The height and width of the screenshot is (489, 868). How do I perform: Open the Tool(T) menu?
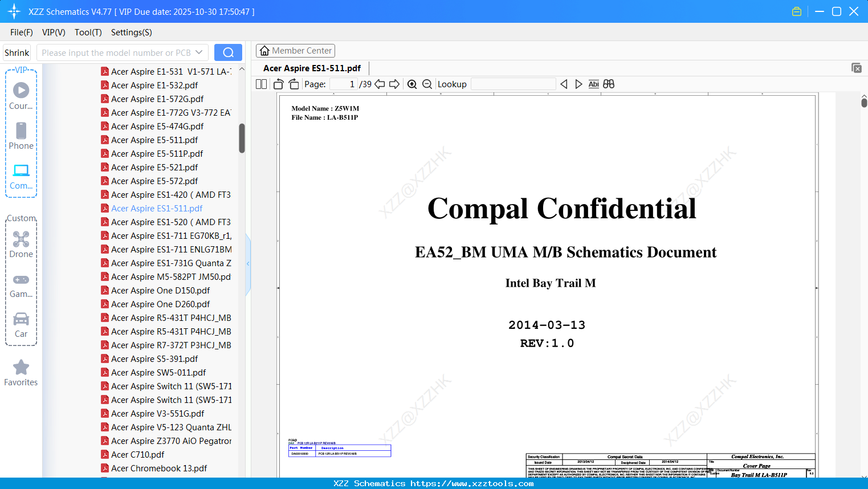88,32
